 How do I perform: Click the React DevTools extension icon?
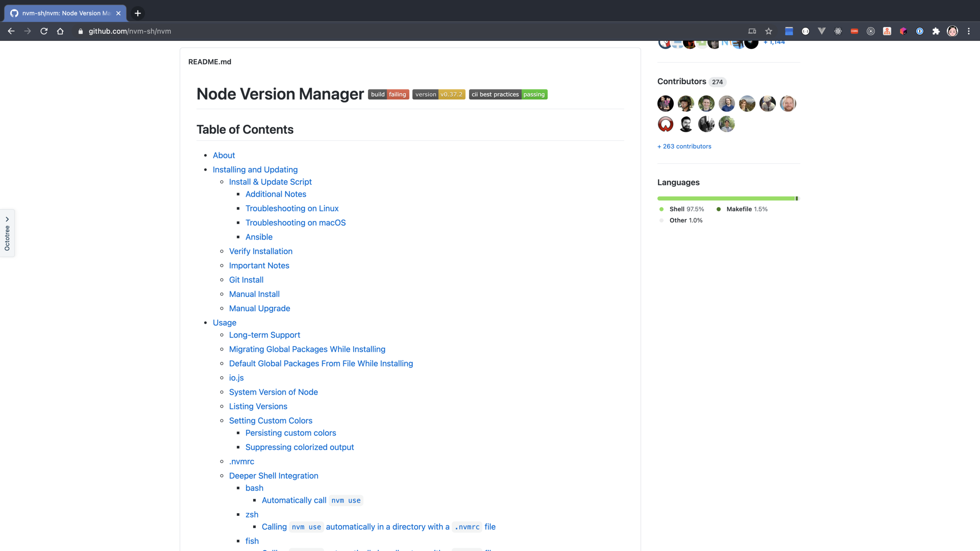pos(838,31)
